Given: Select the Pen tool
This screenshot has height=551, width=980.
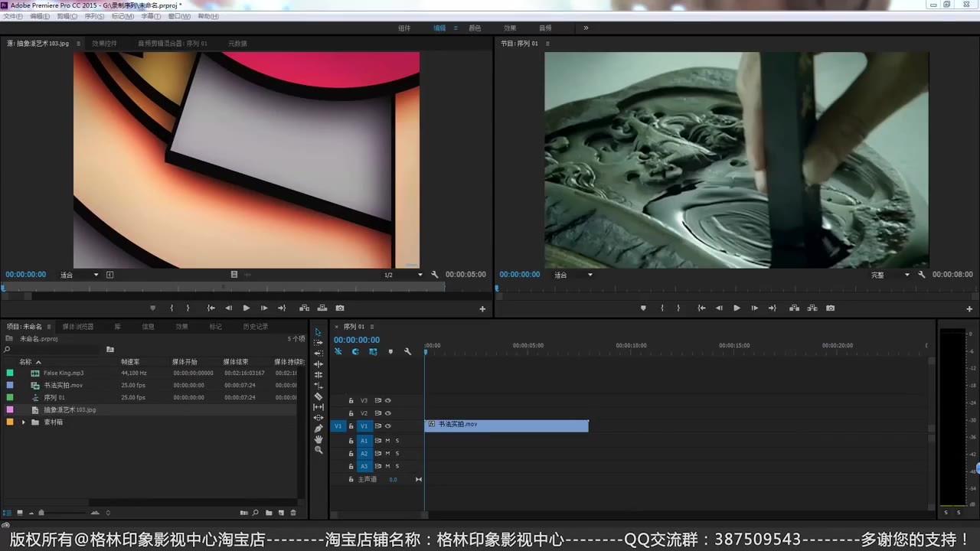Looking at the screenshot, I should click(318, 429).
